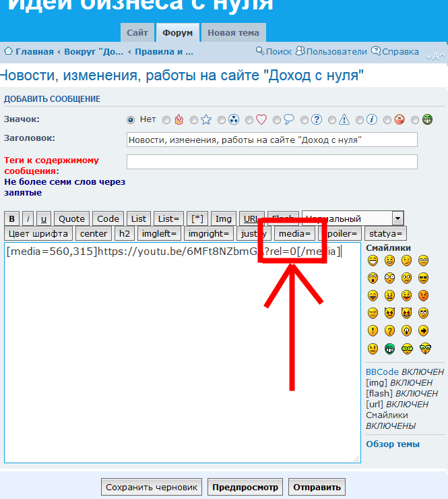
Task: Switch to the 'Сайт' tab
Action: pyautogui.click(x=137, y=32)
